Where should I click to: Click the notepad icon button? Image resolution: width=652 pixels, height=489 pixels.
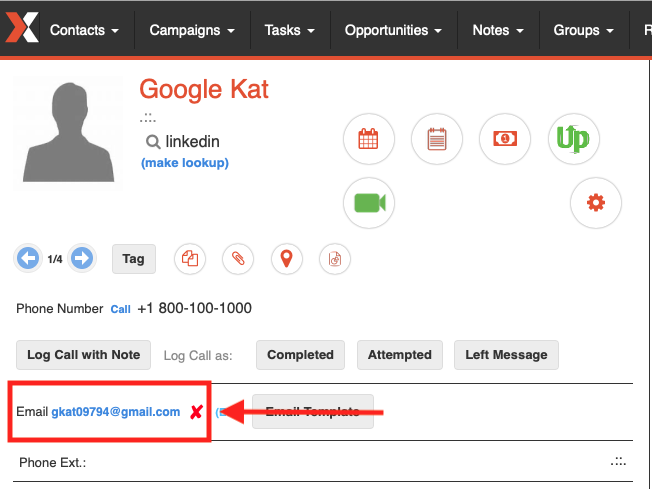tap(437, 139)
